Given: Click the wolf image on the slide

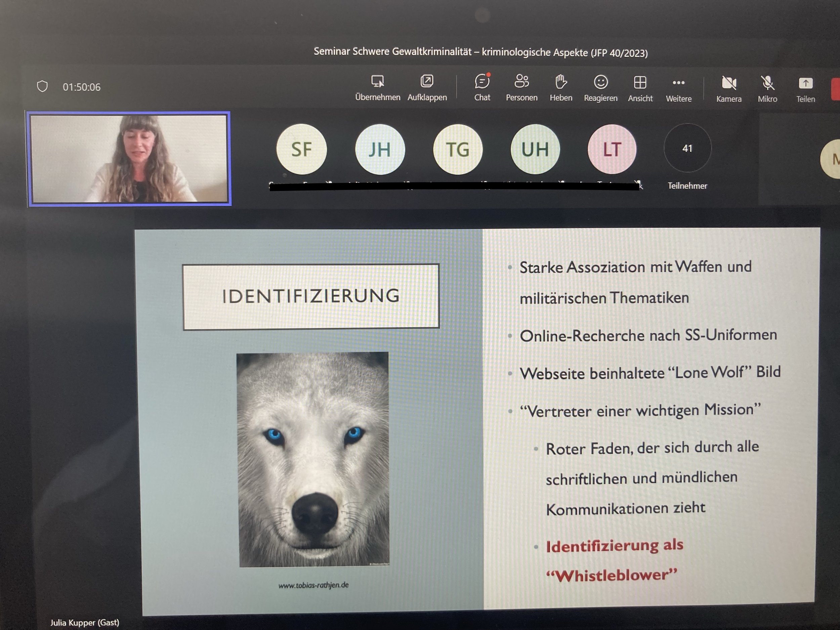Looking at the screenshot, I should [313, 460].
